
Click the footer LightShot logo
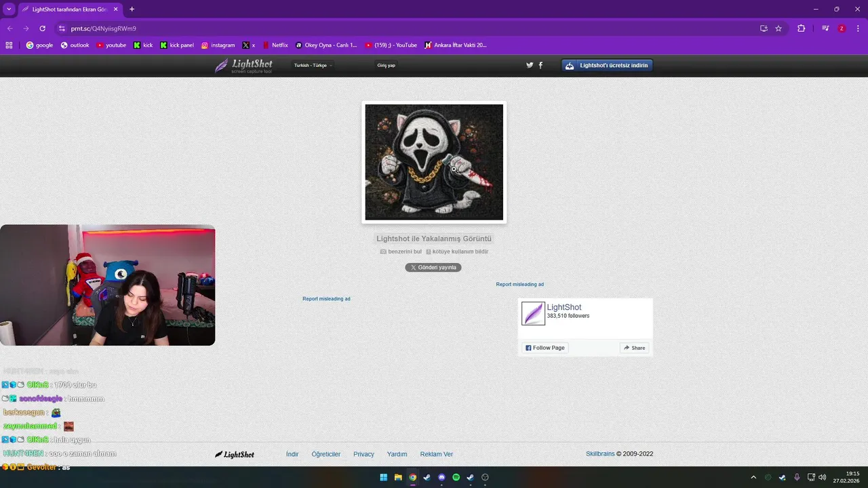pos(235,454)
